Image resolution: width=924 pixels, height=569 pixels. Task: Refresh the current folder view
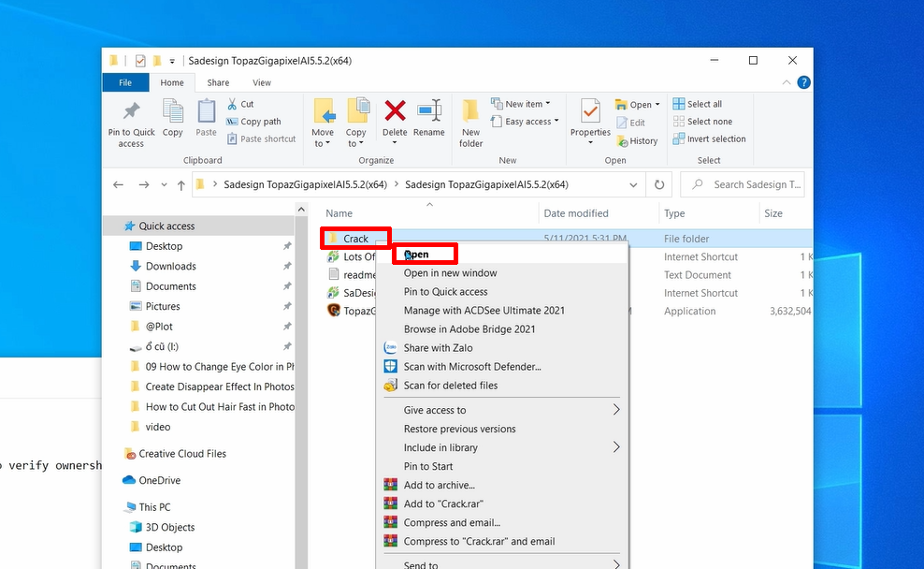click(659, 184)
